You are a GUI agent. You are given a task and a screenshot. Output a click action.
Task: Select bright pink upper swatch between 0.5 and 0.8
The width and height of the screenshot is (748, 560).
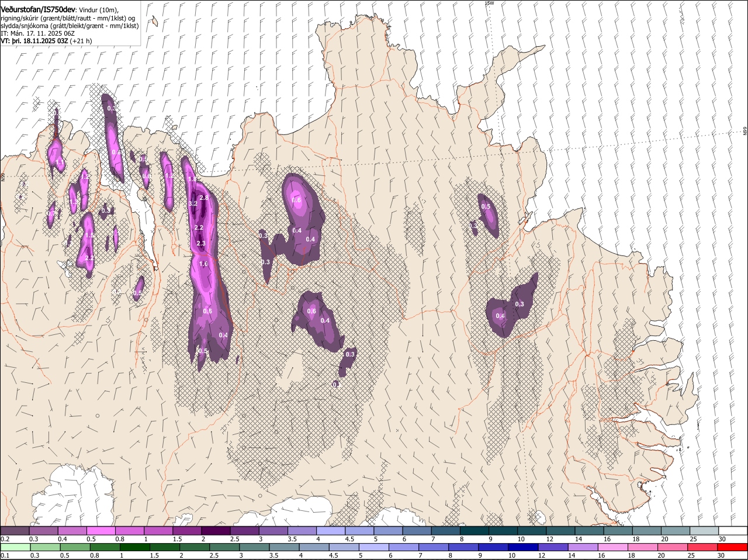[101, 530]
